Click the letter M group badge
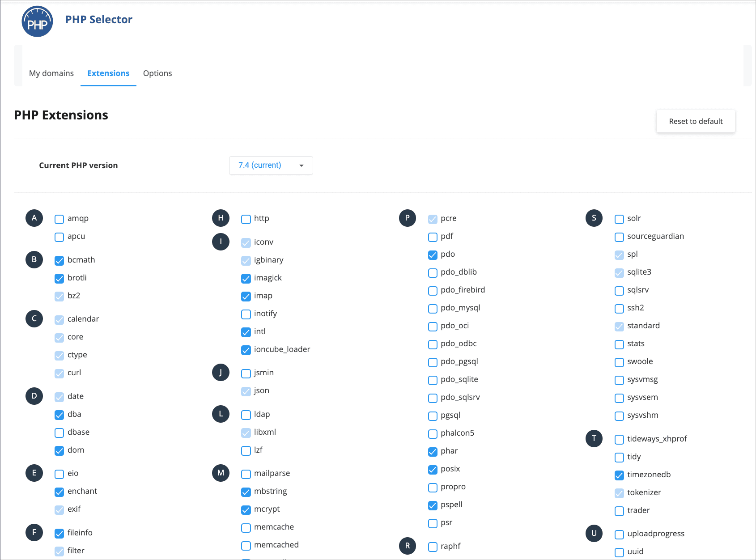The width and height of the screenshot is (756, 560). pos(221,473)
